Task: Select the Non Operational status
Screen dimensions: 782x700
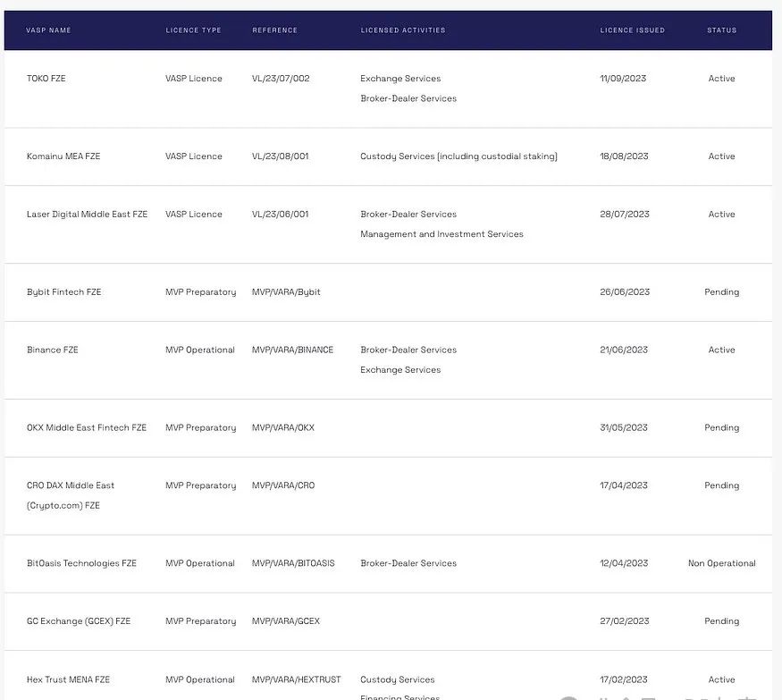Action: click(721, 563)
